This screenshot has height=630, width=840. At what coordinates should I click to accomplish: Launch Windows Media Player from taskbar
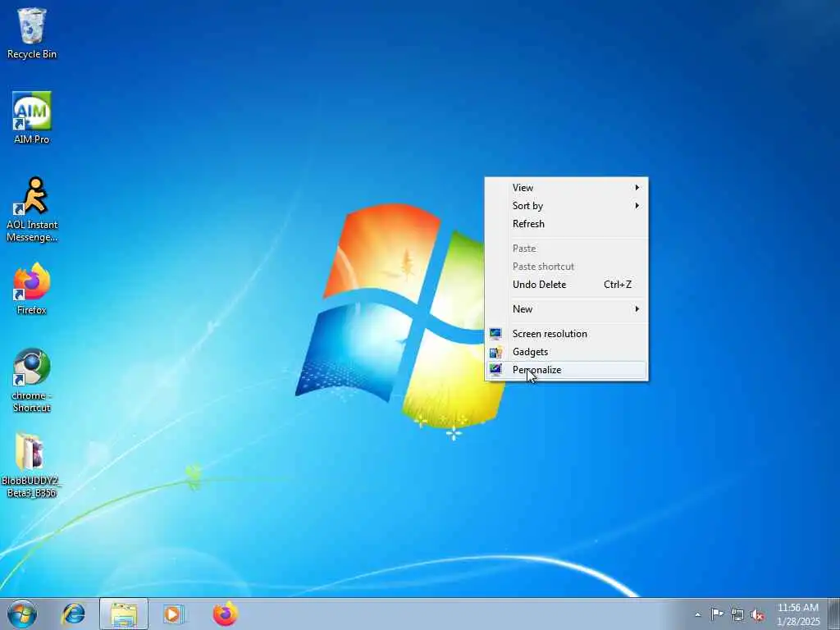tap(173, 614)
